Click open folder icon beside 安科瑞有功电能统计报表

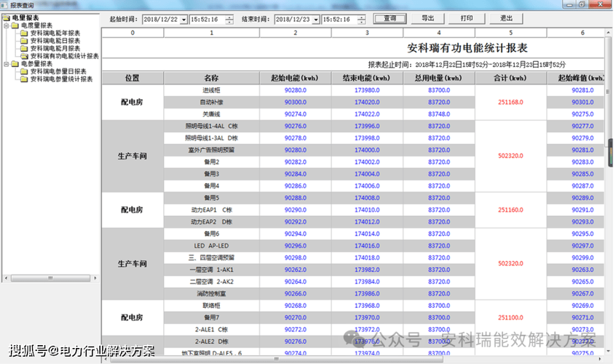pos(24,56)
